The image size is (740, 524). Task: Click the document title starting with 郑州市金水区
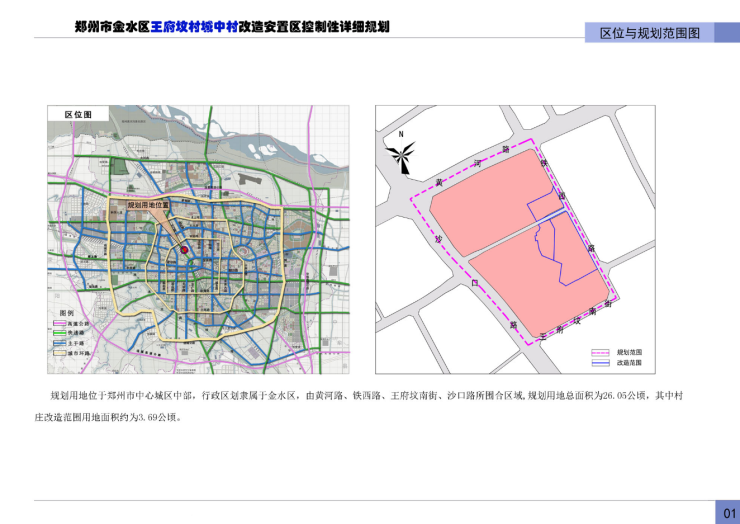(x=232, y=26)
